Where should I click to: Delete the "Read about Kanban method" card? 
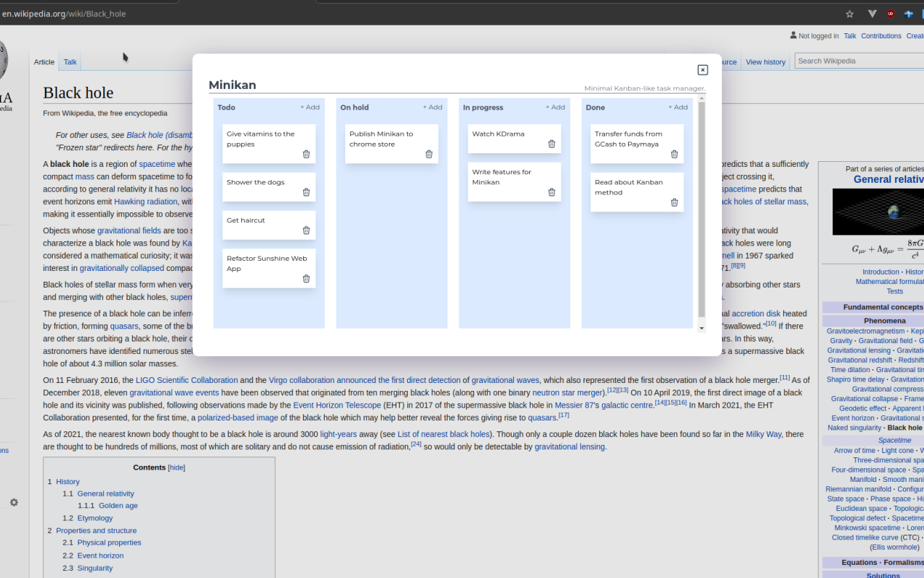point(674,202)
